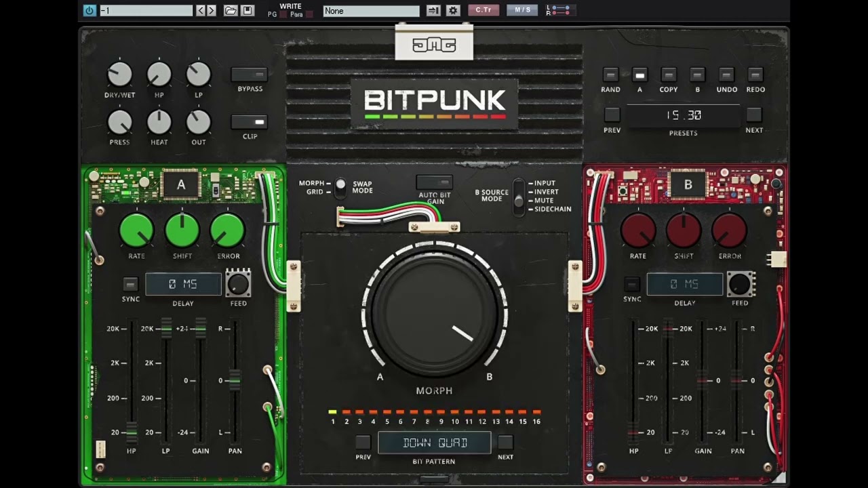Click section A delay display 0 MS

pyautogui.click(x=183, y=285)
